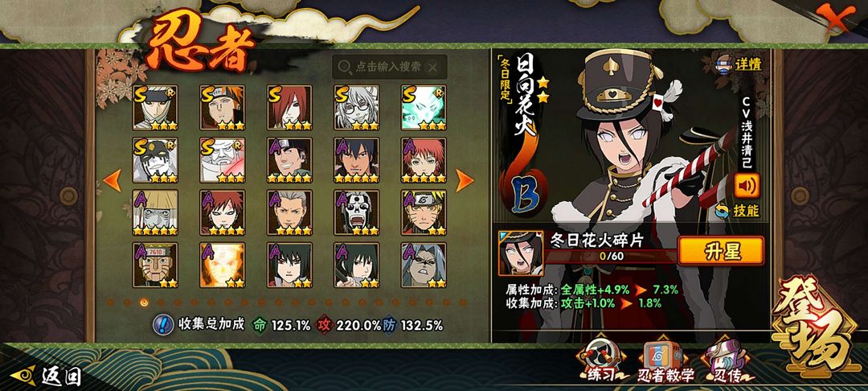The height and width of the screenshot is (391, 868).
Task: Open 详情 details icon
Action: point(739,64)
